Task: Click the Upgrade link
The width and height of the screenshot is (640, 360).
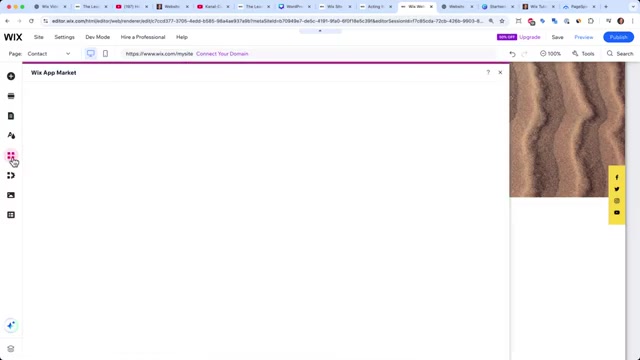Action: 530,37
